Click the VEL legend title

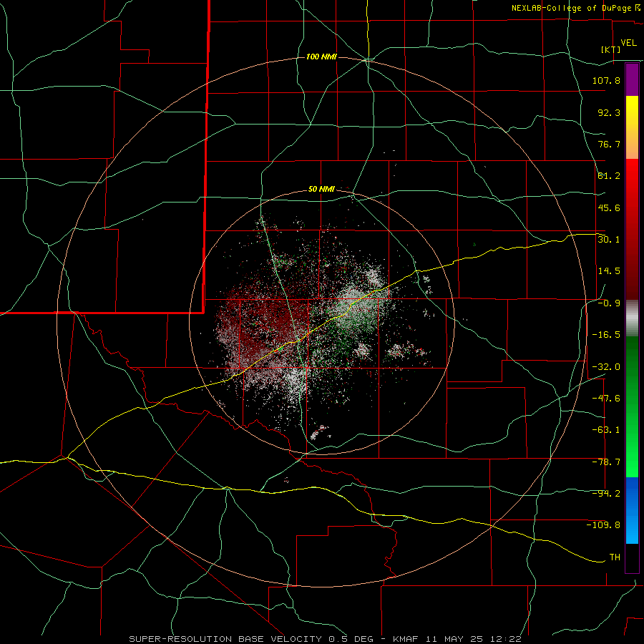pos(628,43)
